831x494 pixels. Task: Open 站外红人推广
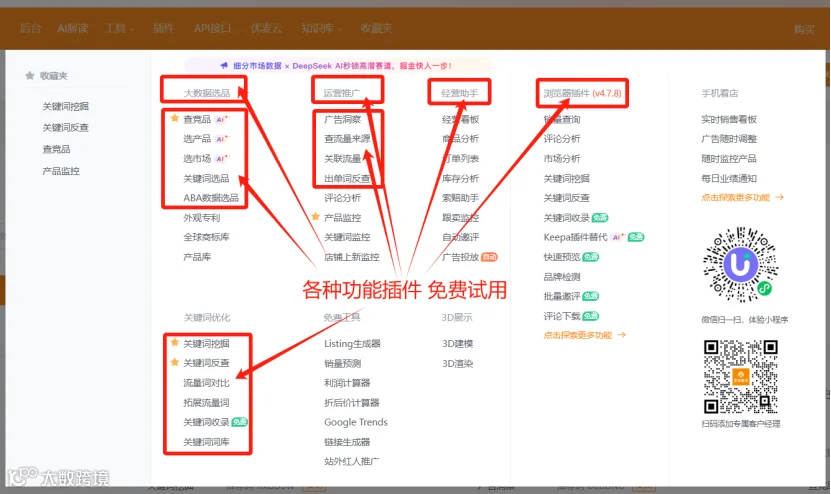[352, 462]
